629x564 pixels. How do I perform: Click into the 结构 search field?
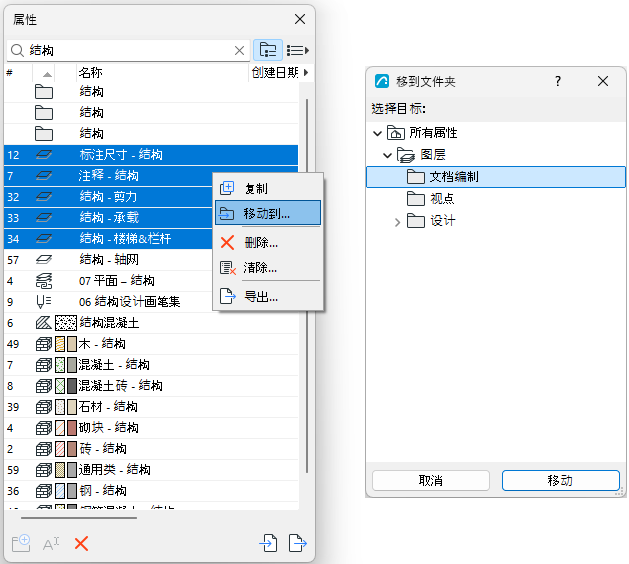(128, 50)
